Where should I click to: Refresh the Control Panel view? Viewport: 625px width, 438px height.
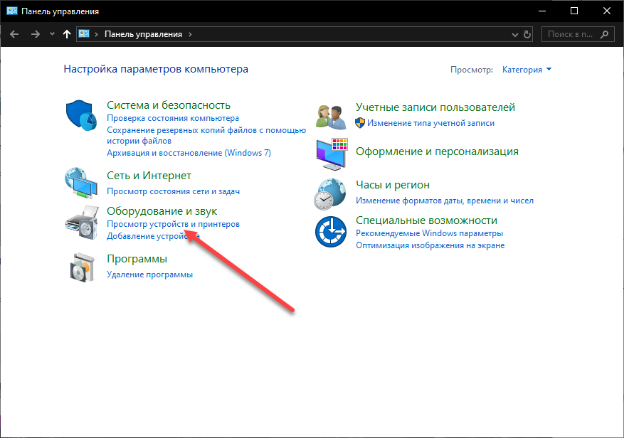pyautogui.click(x=527, y=34)
